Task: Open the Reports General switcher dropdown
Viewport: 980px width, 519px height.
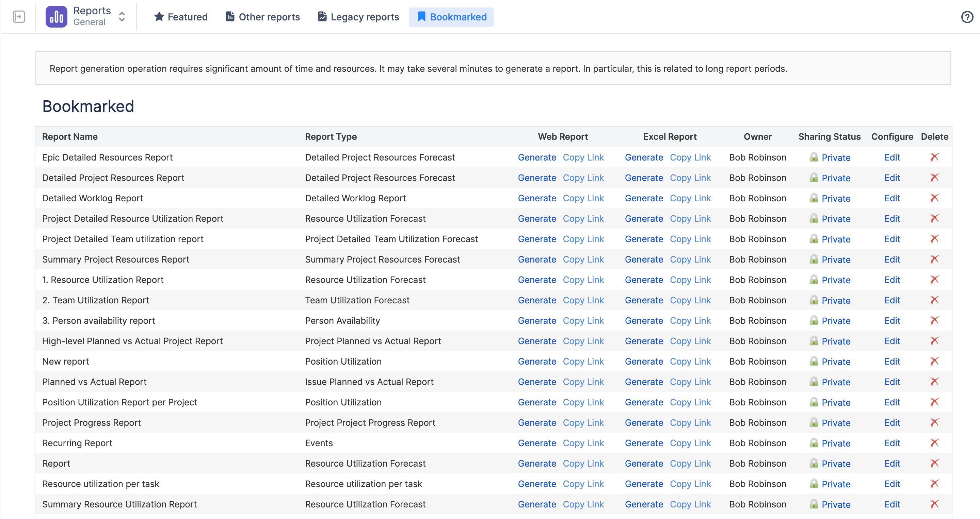Action: 122,17
